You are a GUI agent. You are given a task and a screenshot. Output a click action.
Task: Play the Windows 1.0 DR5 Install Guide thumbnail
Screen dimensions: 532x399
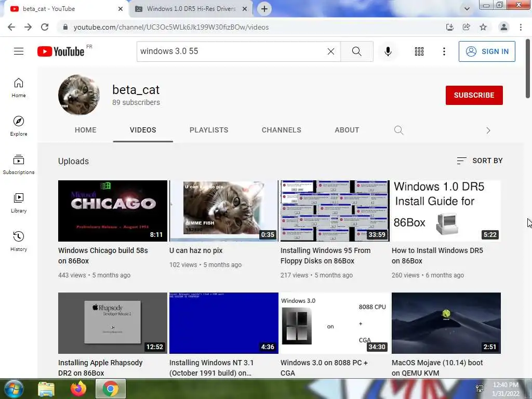446,211
